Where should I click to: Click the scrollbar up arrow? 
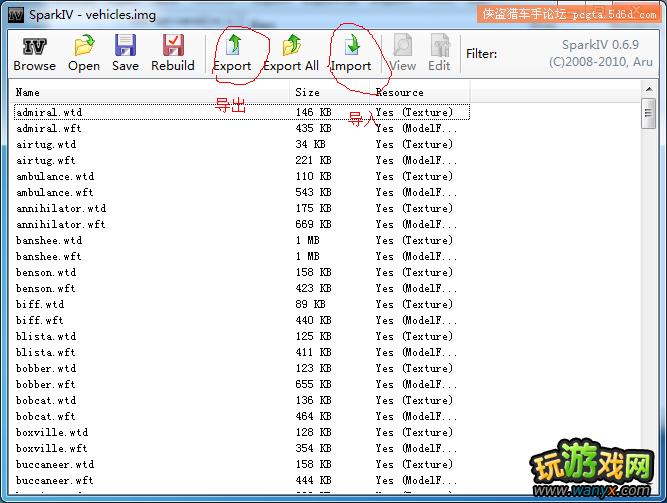tap(648, 89)
